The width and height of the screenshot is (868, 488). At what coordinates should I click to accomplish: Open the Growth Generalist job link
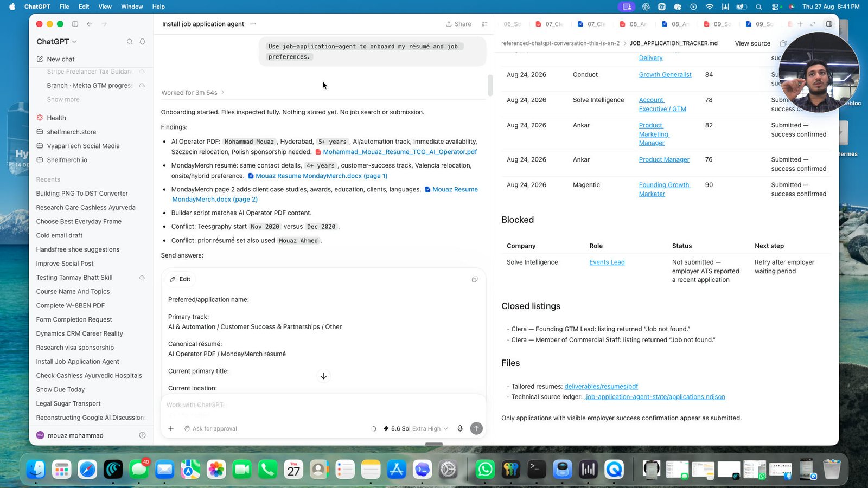point(665,75)
